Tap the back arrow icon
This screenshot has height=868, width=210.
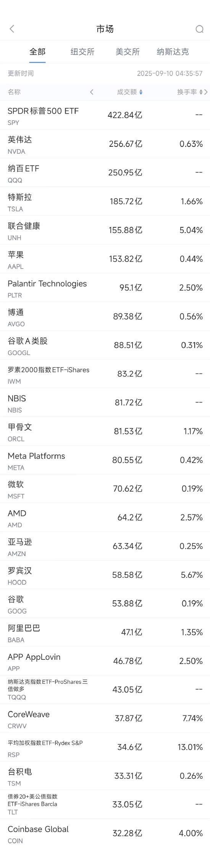click(12, 29)
